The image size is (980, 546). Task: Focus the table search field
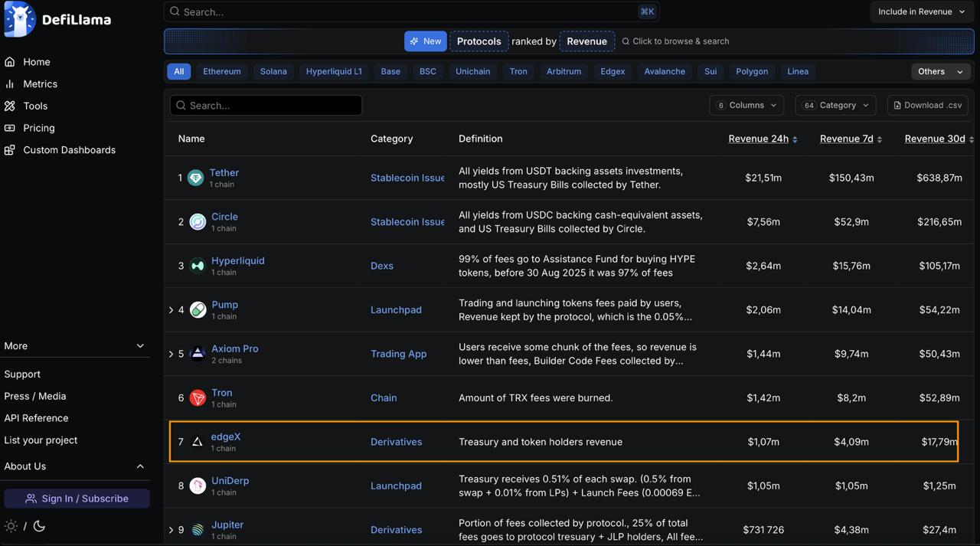pyautogui.click(x=266, y=105)
